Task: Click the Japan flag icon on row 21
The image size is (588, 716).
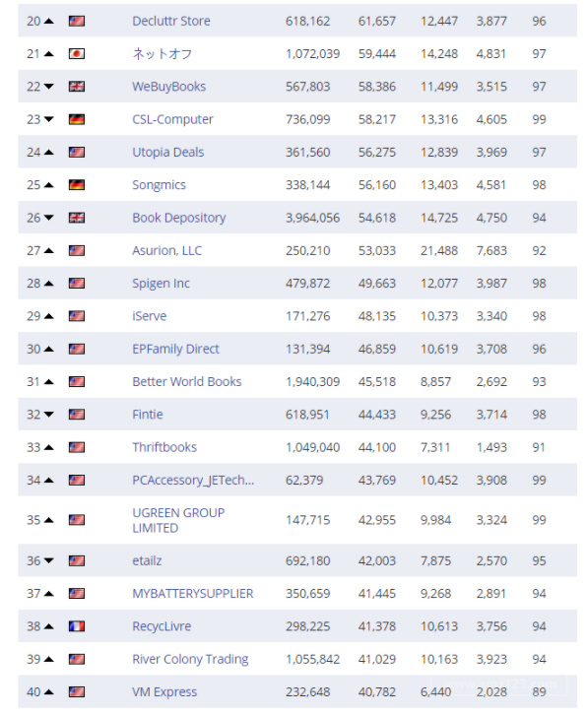Action: coord(77,54)
